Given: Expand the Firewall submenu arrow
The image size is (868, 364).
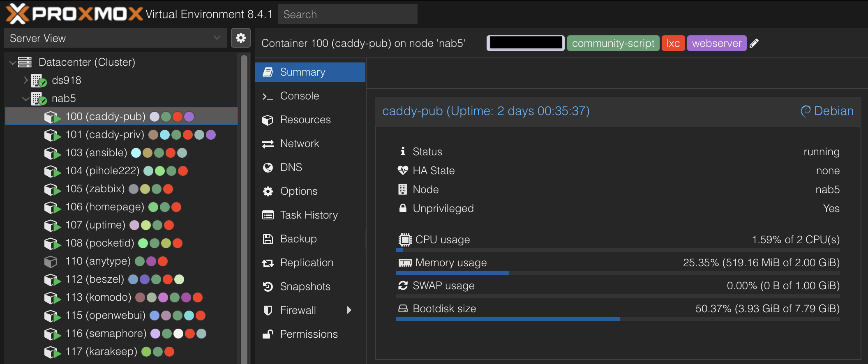Looking at the screenshot, I should point(349,310).
